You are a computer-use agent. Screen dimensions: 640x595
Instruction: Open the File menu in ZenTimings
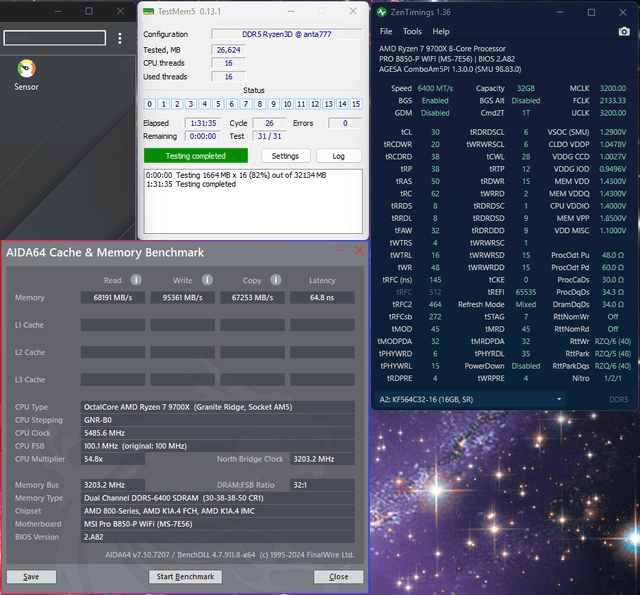tap(386, 32)
